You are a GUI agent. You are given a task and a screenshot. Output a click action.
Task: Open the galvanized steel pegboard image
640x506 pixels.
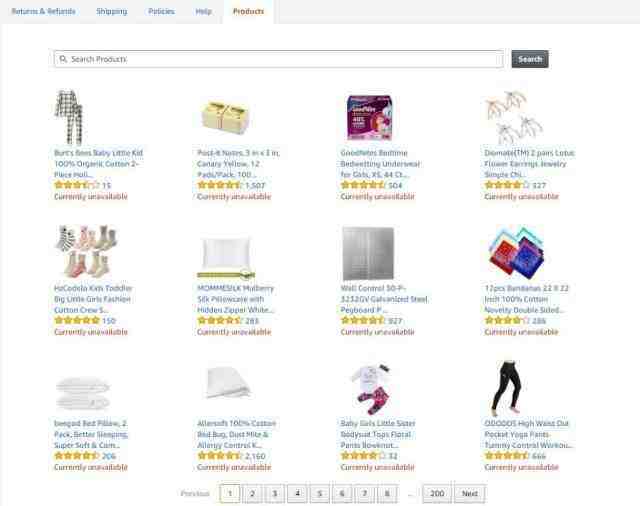[368, 253]
